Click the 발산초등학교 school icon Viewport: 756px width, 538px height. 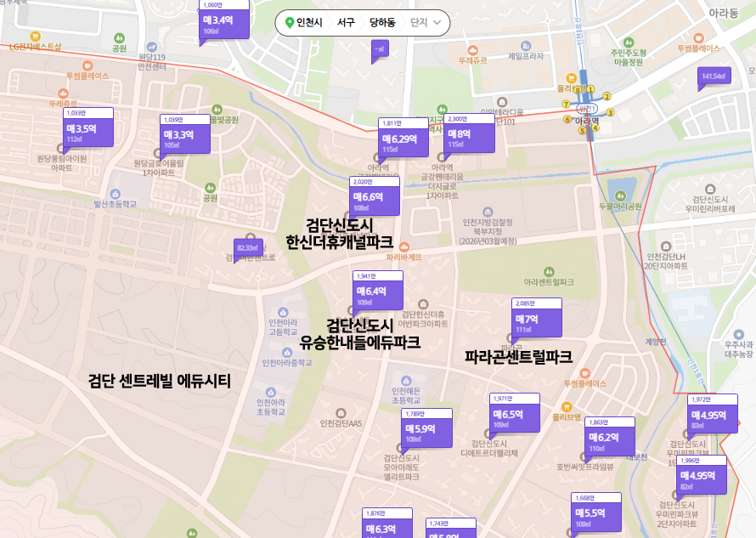point(115,194)
